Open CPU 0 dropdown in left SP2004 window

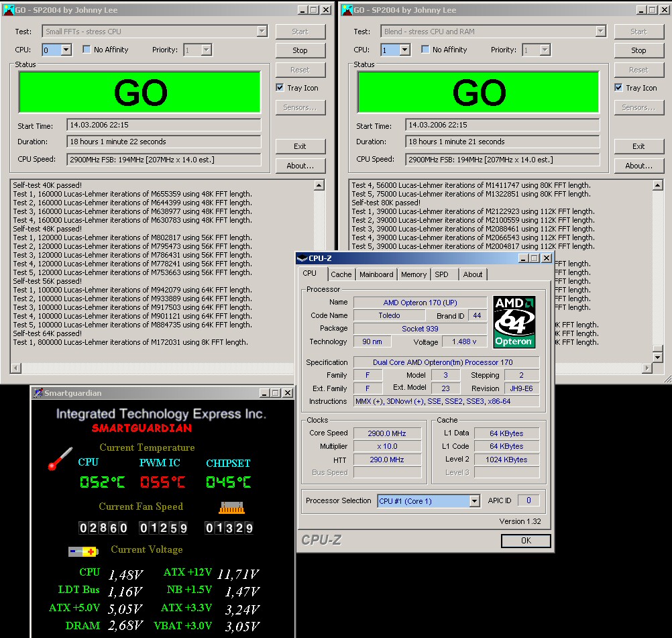coord(66,50)
